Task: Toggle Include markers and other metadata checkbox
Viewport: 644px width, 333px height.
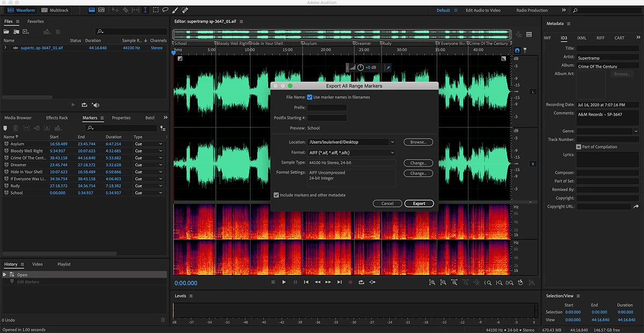Action: click(x=276, y=195)
